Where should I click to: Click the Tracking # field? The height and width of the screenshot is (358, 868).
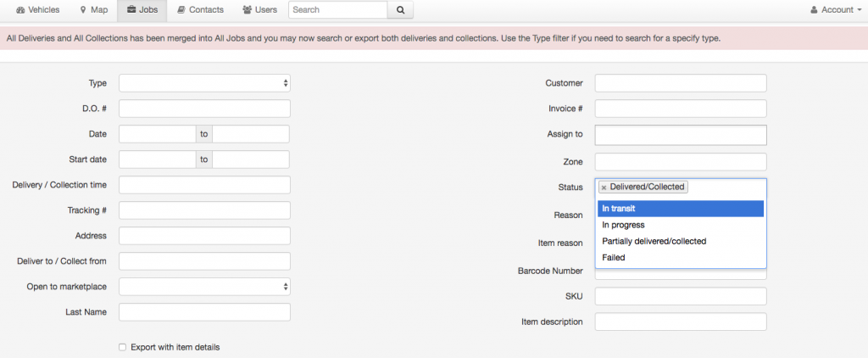click(x=204, y=210)
